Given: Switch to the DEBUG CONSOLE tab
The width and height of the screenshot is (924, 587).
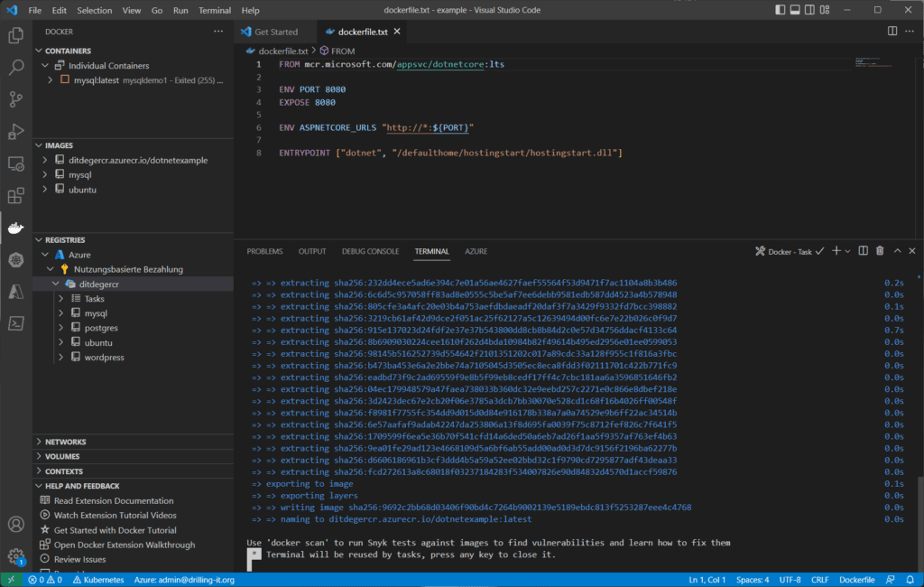Looking at the screenshot, I should point(370,251).
